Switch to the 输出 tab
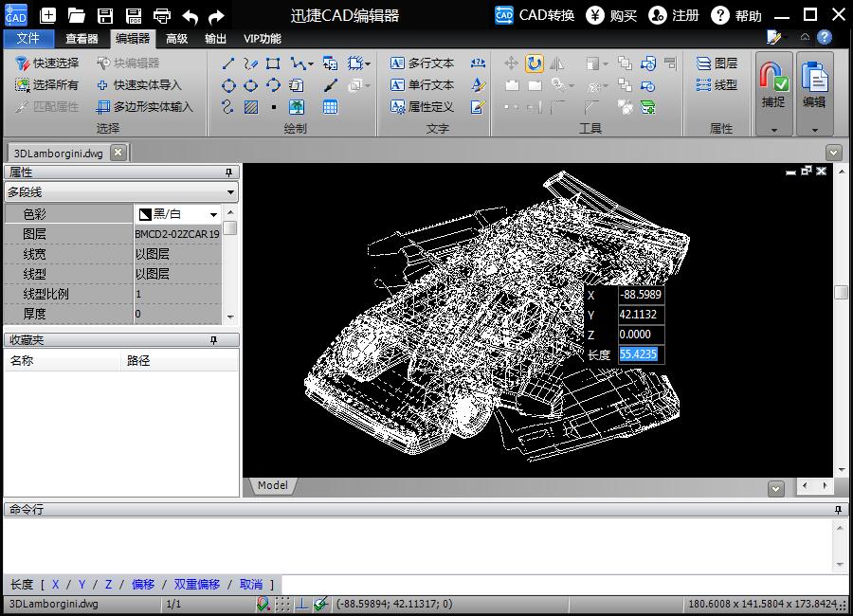This screenshot has width=853, height=616. (x=215, y=39)
